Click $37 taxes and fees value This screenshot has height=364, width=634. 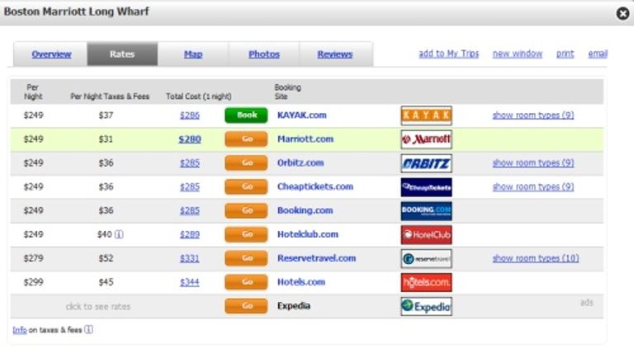coord(106,116)
